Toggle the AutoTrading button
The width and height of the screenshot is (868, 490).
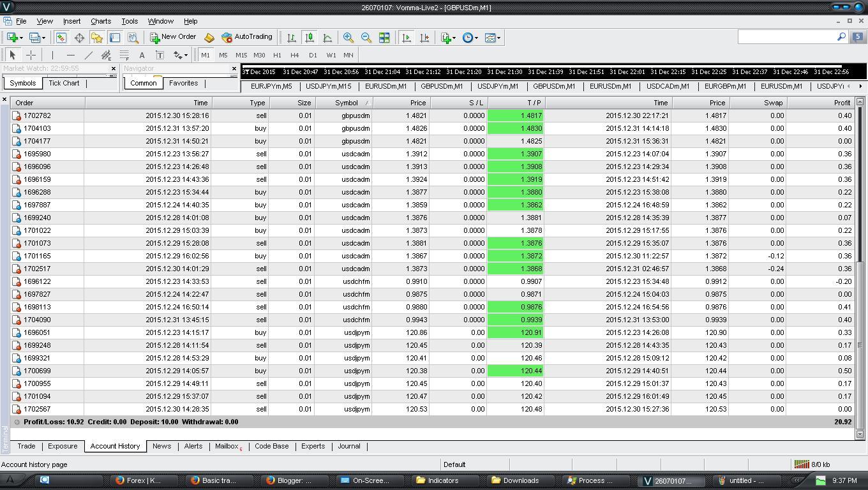point(246,37)
